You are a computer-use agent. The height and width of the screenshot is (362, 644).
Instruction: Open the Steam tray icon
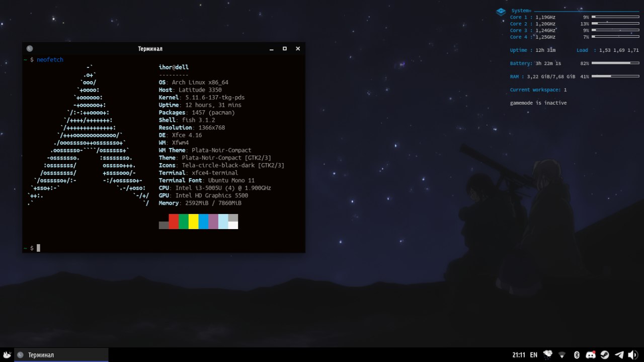(605, 355)
